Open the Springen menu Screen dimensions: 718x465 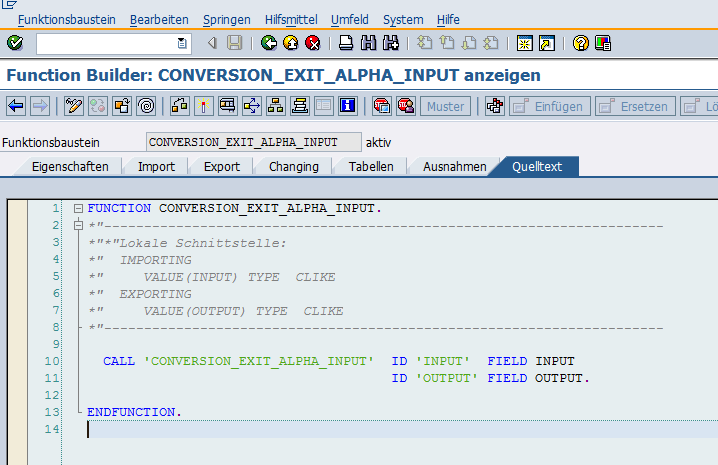227,20
